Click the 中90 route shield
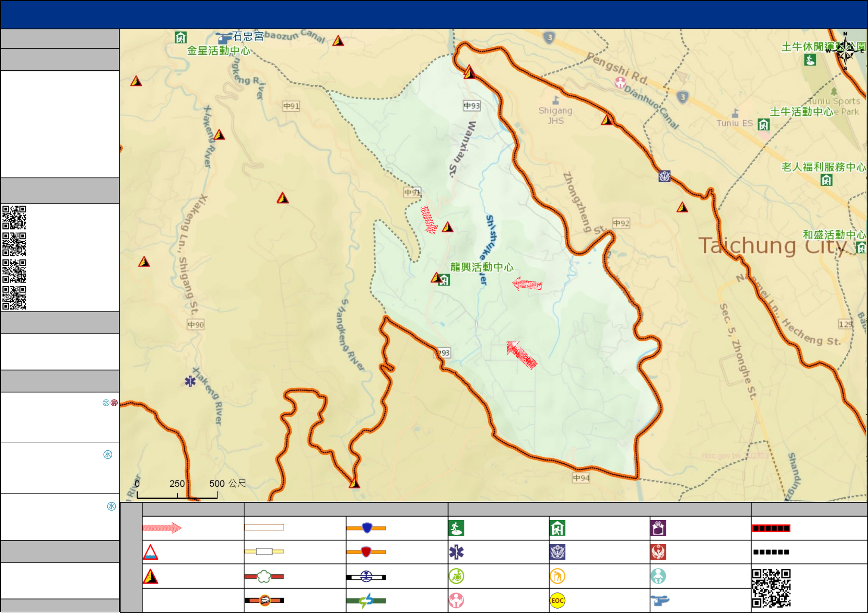The width and height of the screenshot is (868, 613). tap(196, 324)
